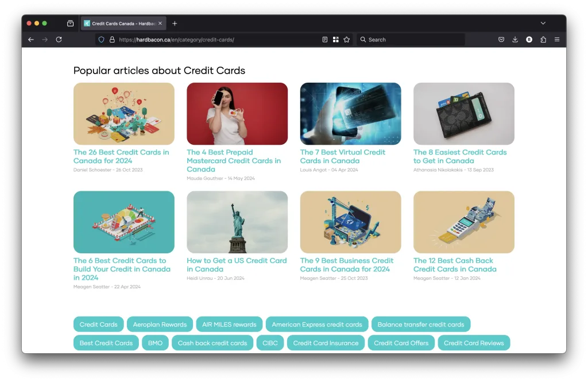Viewport: 588px width, 382px height.
Task: Click the tracking protection shield icon
Action: point(101,40)
